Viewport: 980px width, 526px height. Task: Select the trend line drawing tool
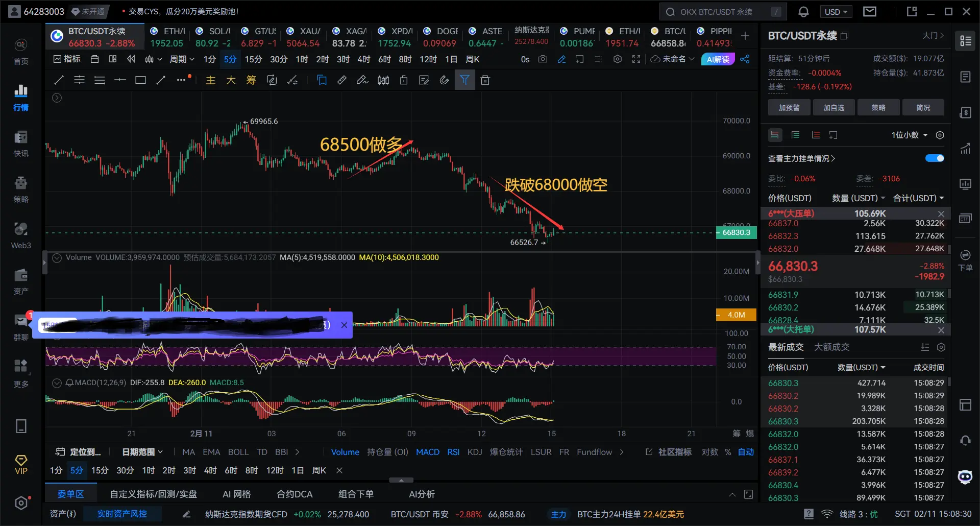coord(59,80)
